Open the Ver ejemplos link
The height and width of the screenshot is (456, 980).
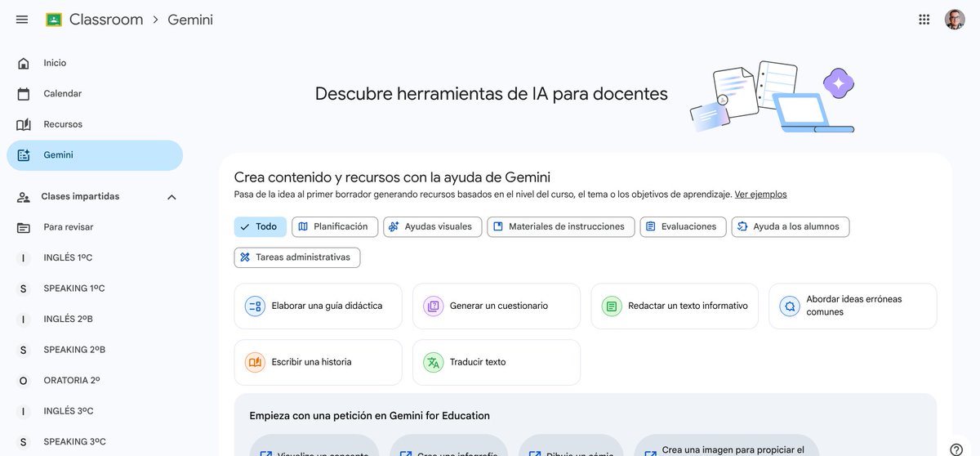(x=760, y=194)
